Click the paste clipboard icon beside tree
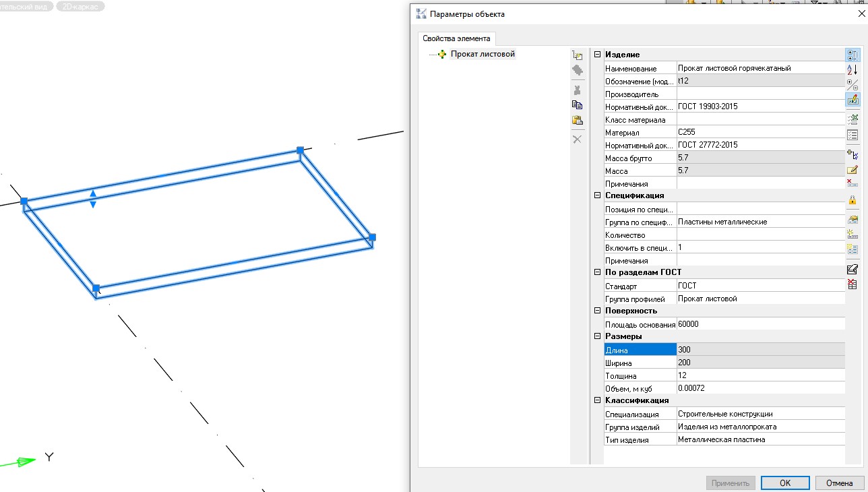Screen dimensions: 868x492 pos(577,121)
